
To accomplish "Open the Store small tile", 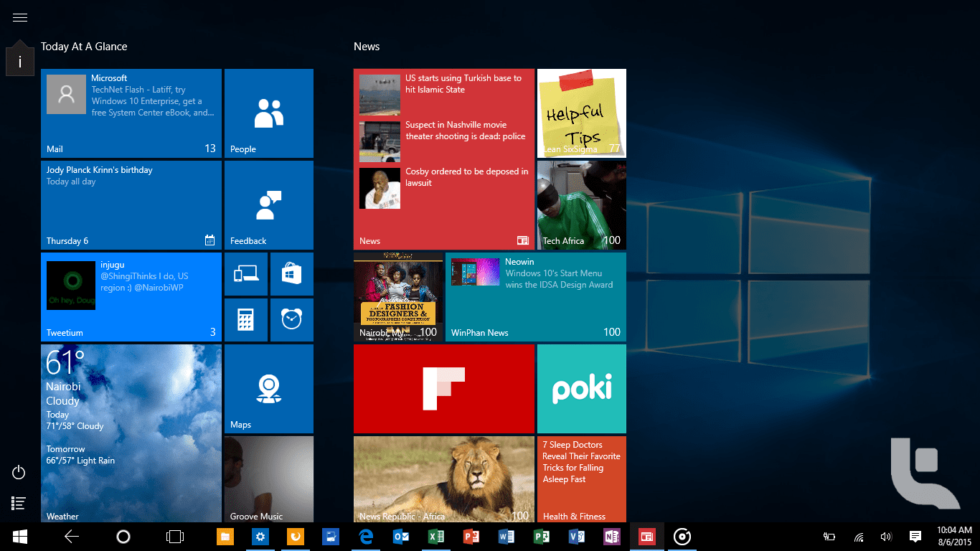I will [292, 274].
